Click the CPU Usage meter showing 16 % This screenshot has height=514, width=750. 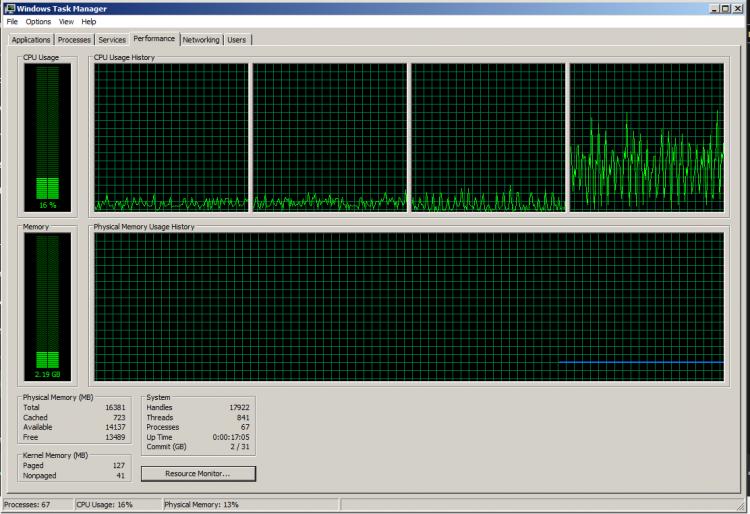(x=47, y=136)
